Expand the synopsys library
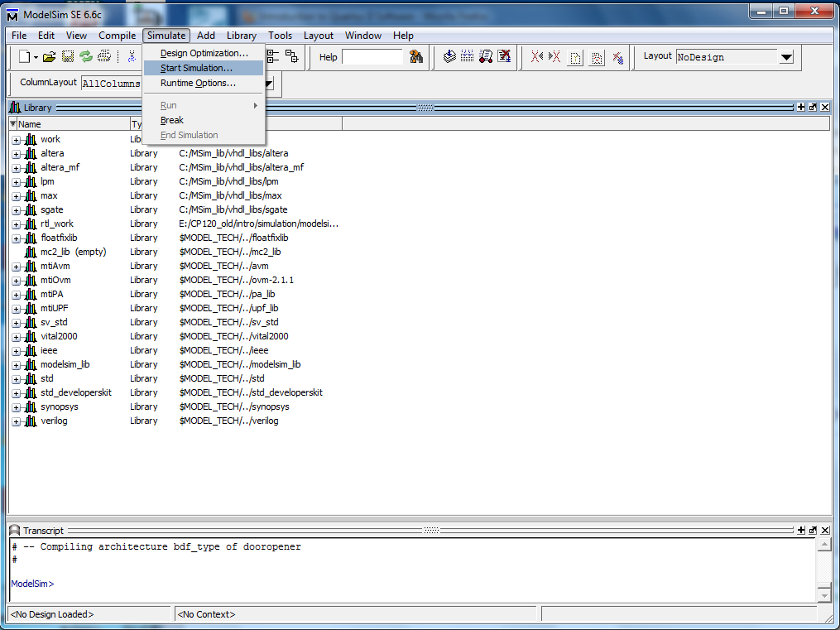 (x=16, y=407)
